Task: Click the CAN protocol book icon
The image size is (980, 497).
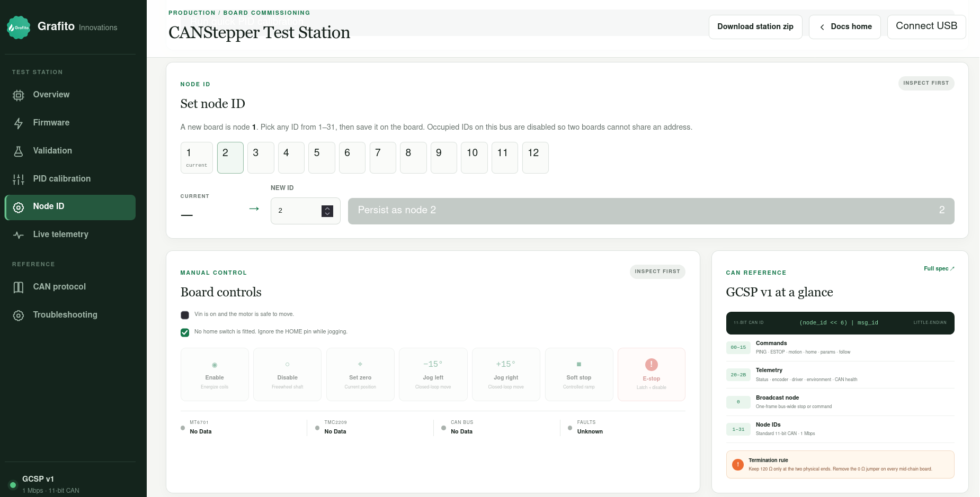Action: click(x=19, y=287)
